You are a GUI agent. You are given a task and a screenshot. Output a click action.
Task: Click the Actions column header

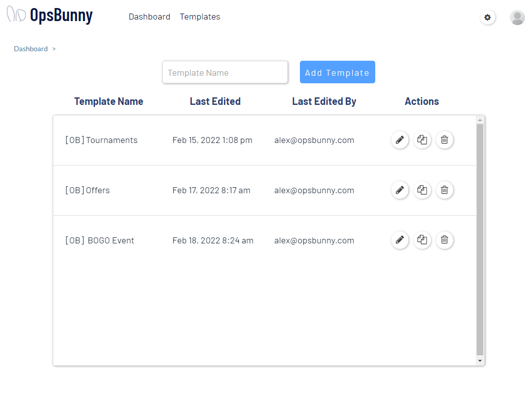tap(422, 101)
